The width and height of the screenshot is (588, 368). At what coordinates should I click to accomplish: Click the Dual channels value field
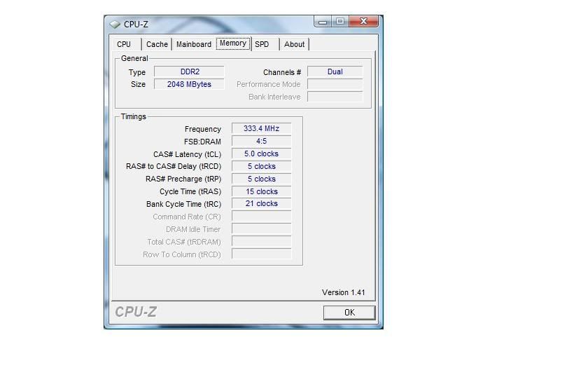pyautogui.click(x=335, y=71)
